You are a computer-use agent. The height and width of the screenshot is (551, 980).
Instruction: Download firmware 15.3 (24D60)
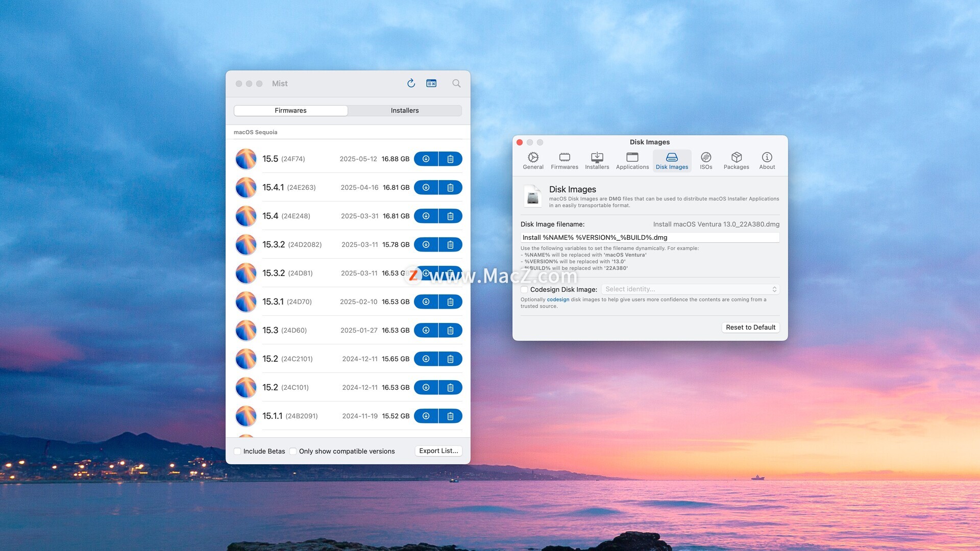point(426,331)
